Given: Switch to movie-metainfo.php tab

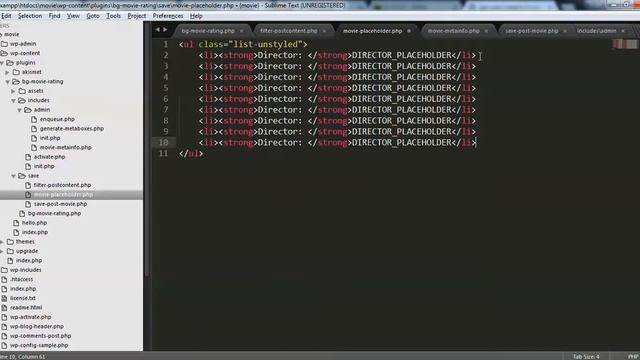Looking at the screenshot, I should click(x=453, y=31).
